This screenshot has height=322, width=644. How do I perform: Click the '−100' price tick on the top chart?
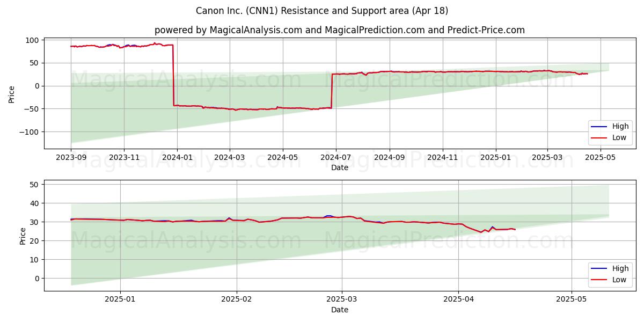tap(30, 132)
